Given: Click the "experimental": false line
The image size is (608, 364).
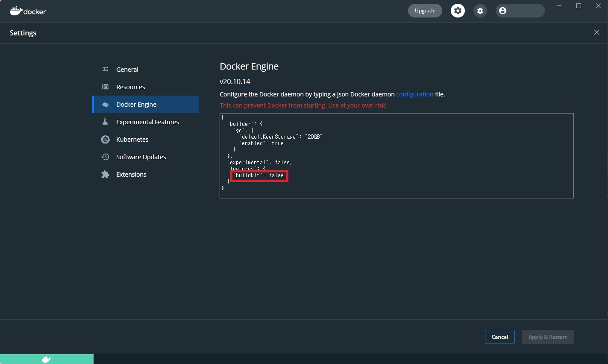Looking at the screenshot, I should (x=260, y=163).
